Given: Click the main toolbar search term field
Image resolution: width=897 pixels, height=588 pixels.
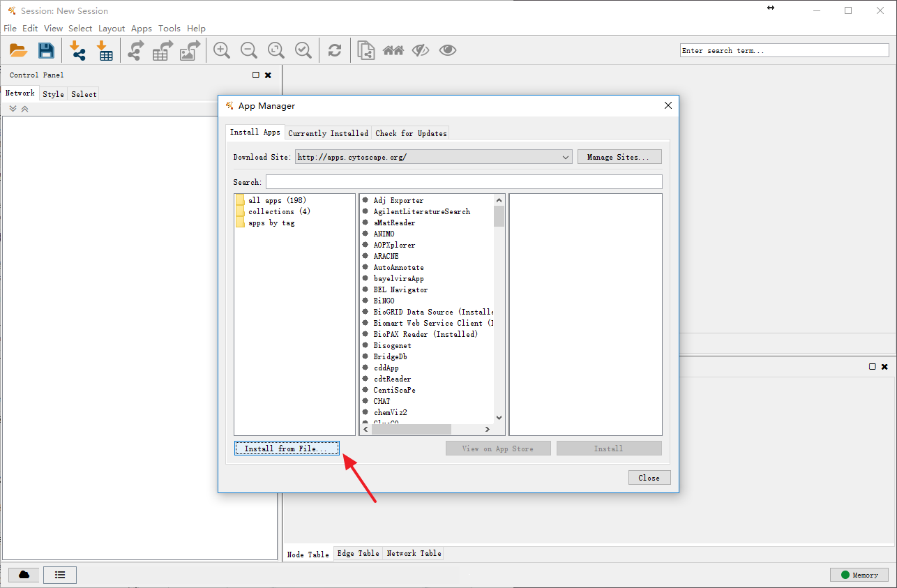Looking at the screenshot, I should [x=785, y=50].
